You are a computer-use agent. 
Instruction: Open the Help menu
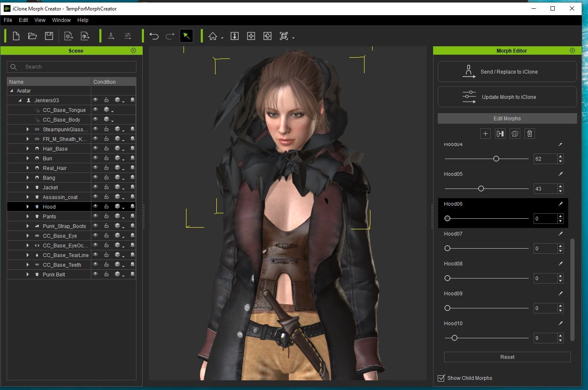(x=83, y=20)
